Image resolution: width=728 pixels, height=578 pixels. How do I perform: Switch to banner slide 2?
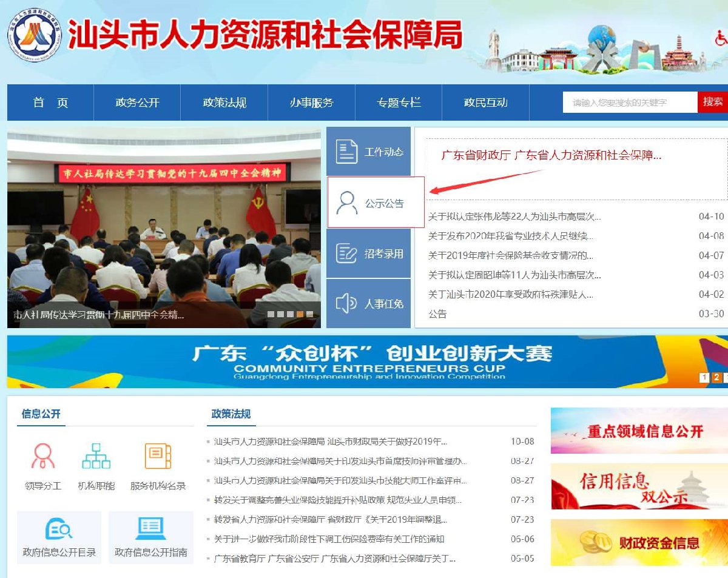tap(716, 378)
